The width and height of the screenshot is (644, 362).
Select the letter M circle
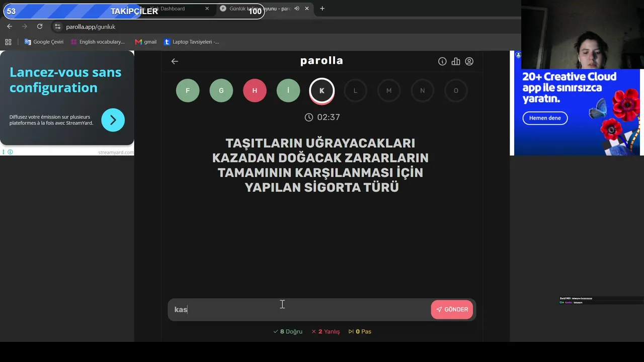point(389,90)
